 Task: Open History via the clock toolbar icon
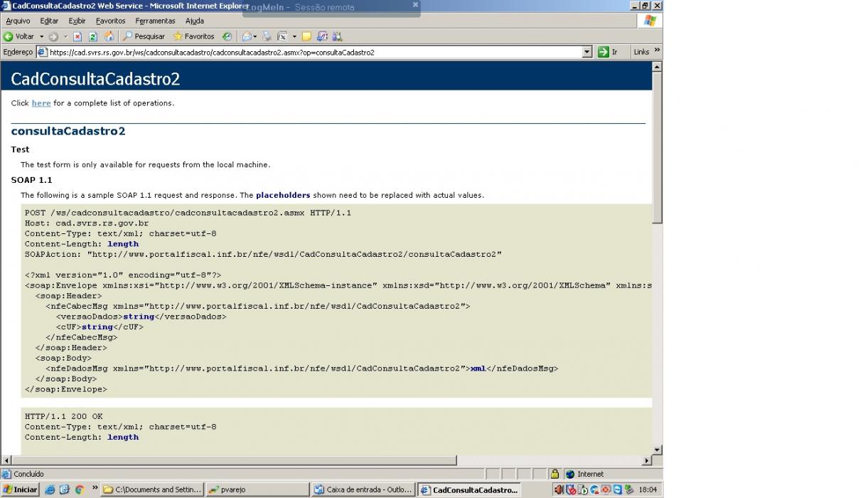pyautogui.click(x=227, y=36)
